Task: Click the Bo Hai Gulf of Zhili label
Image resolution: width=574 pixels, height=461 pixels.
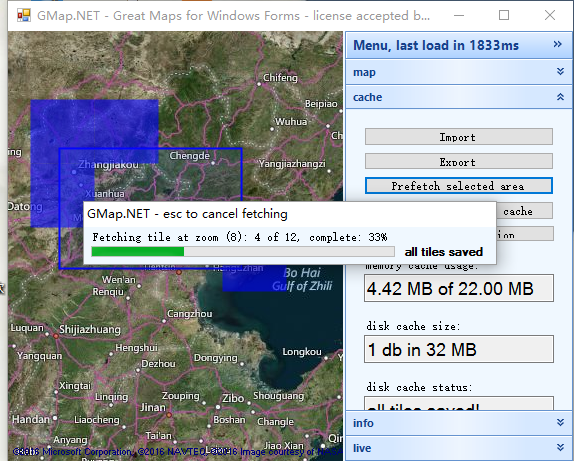Action: (302, 279)
